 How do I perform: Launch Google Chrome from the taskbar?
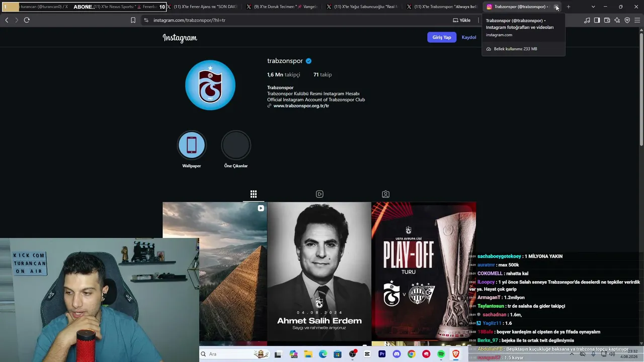pos(412,354)
